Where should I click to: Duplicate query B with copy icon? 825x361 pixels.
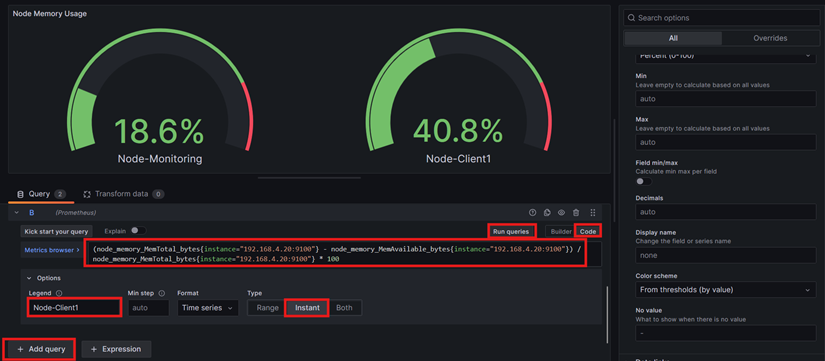point(547,213)
